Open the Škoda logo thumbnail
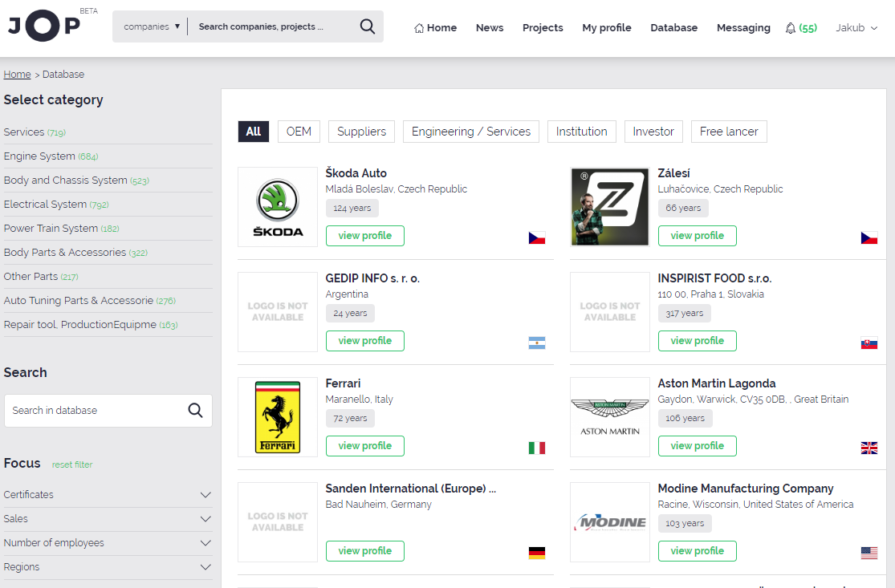Image resolution: width=895 pixels, height=588 pixels. 278,207
